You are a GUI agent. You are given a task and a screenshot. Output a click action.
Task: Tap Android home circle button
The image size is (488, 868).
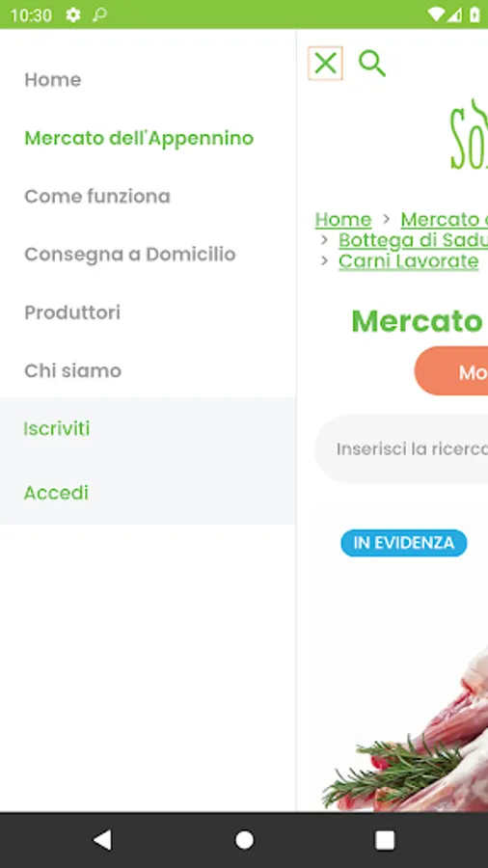[244, 840]
